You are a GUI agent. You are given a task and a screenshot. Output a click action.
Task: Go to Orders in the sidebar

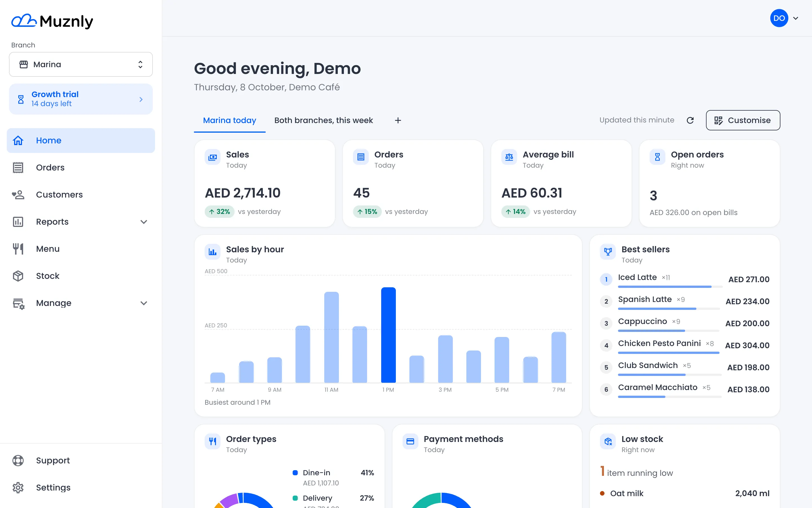coord(81,167)
